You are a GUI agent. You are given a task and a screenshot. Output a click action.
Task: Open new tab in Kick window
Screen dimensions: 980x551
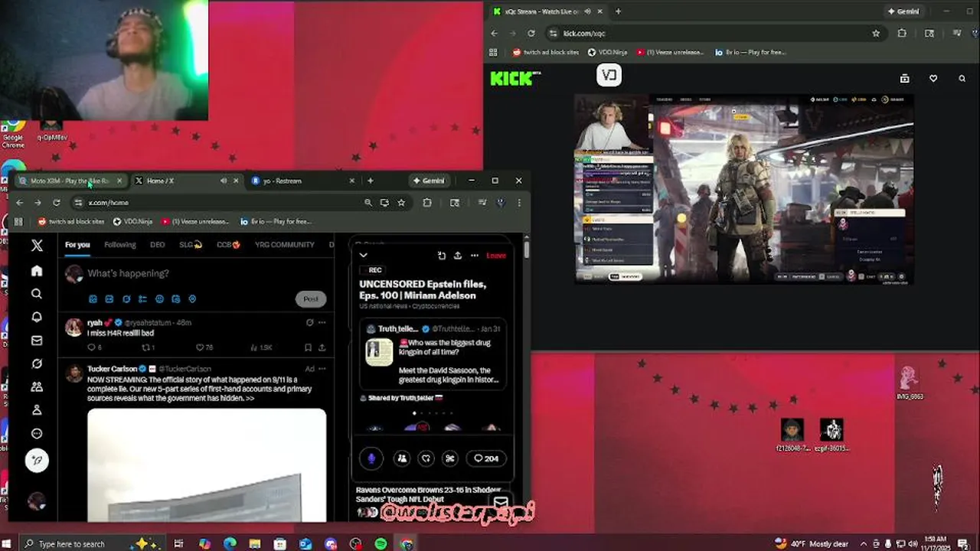click(x=618, y=11)
